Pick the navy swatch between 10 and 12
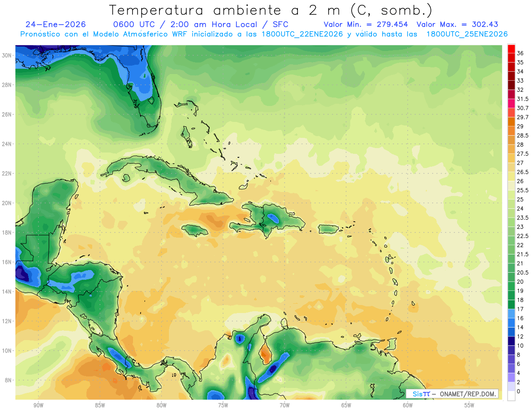The height and width of the screenshot is (411, 532). pyautogui.click(x=511, y=341)
